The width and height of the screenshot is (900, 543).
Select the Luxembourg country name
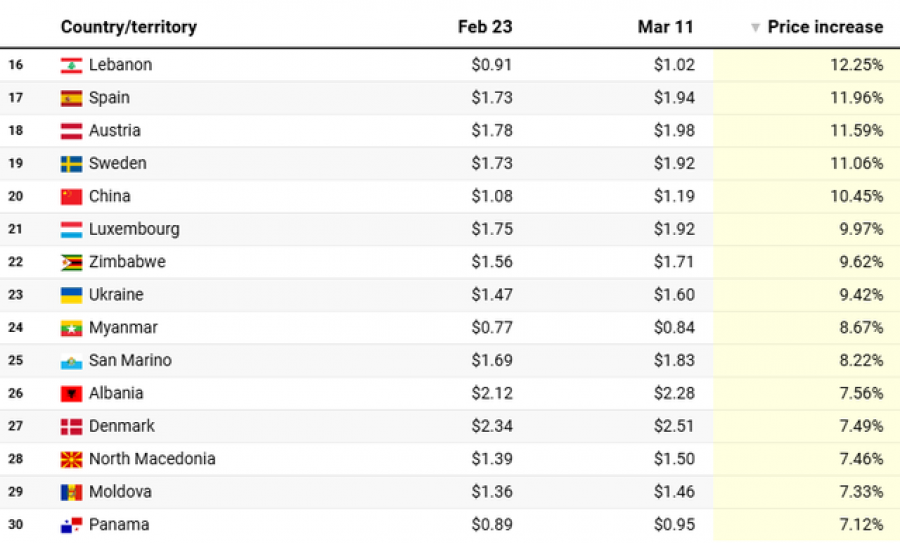click(134, 229)
